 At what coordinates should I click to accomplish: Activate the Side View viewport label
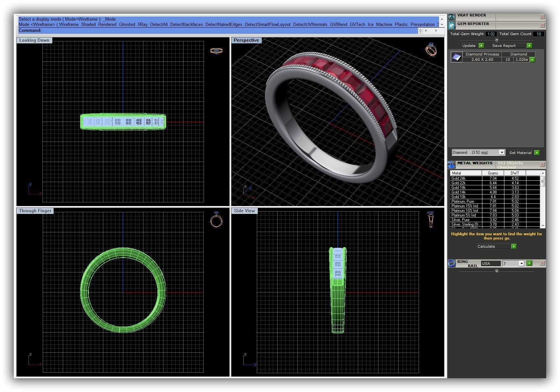[x=244, y=211]
